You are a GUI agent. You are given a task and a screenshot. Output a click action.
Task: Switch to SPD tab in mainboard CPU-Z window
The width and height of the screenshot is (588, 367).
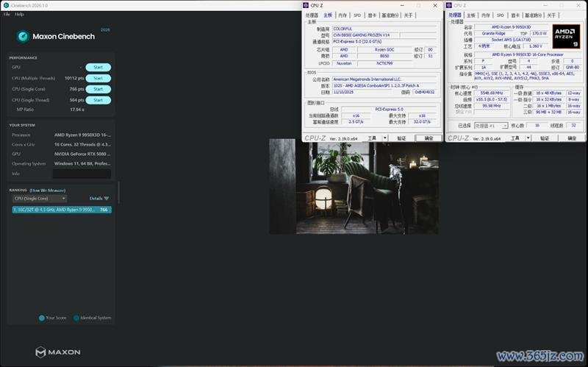click(x=357, y=15)
